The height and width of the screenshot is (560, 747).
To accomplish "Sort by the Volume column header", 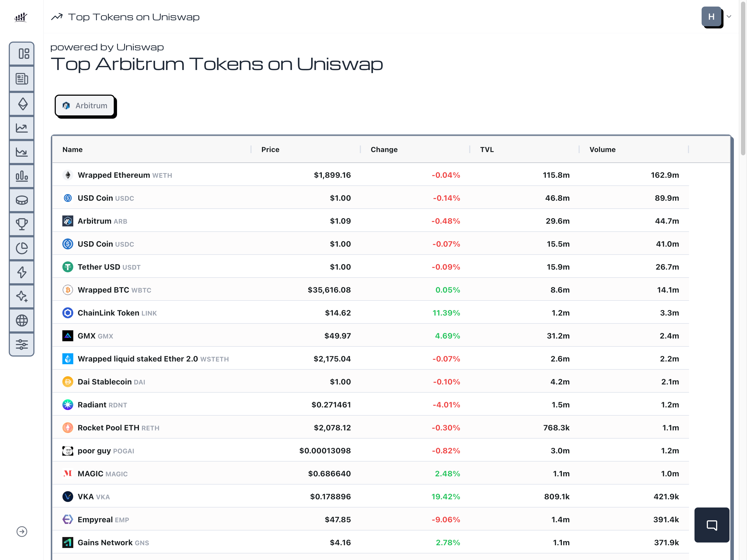I will tap(602, 150).
